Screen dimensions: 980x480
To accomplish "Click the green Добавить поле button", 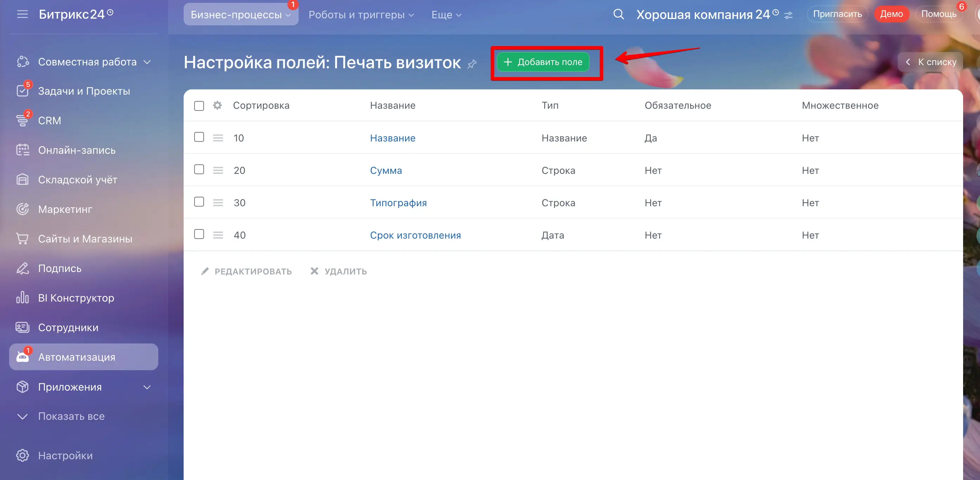I will coord(543,62).
